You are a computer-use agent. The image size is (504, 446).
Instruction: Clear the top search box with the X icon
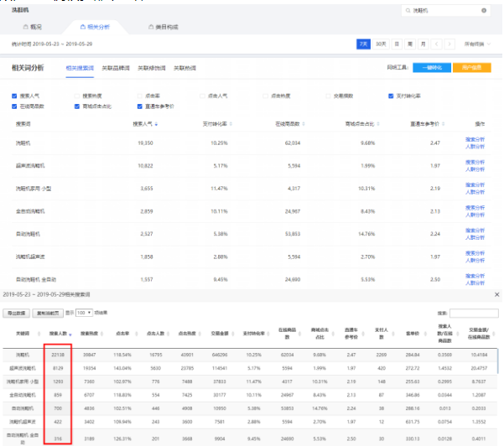[x=484, y=11]
